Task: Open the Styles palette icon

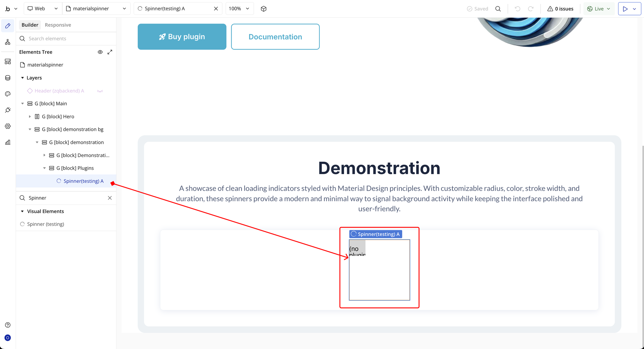Action: click(x=8, y=94)
